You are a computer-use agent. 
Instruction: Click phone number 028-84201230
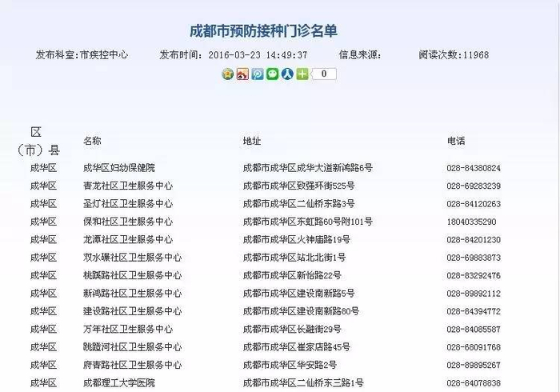pyautogui.click(x=474, y=239)
